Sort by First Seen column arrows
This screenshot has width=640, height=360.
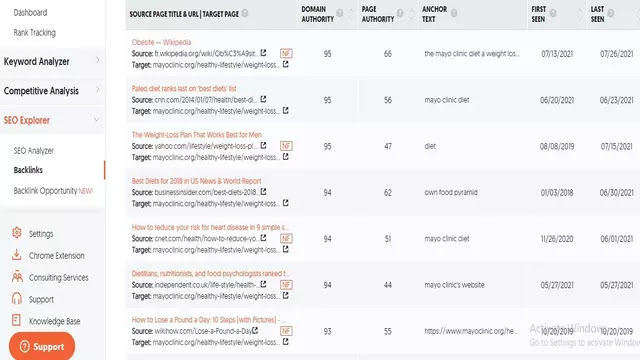(x=580, y=14)
